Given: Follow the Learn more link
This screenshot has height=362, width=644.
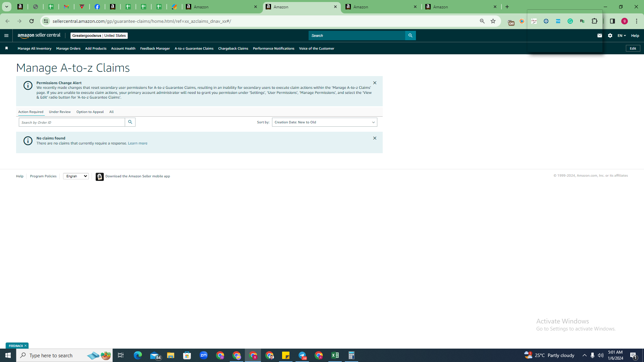Looking at the screenshot, I should pos(138,143).
